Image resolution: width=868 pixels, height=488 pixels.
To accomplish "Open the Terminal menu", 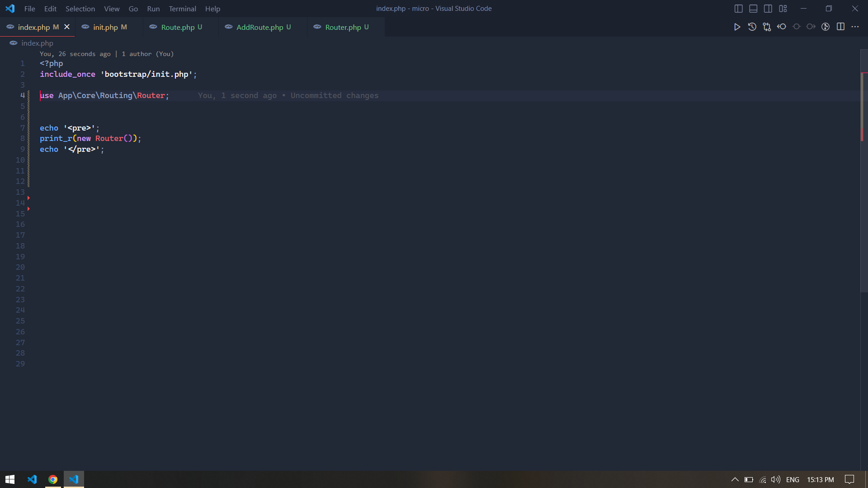I will pyautogui.click(x=182, y=9).
